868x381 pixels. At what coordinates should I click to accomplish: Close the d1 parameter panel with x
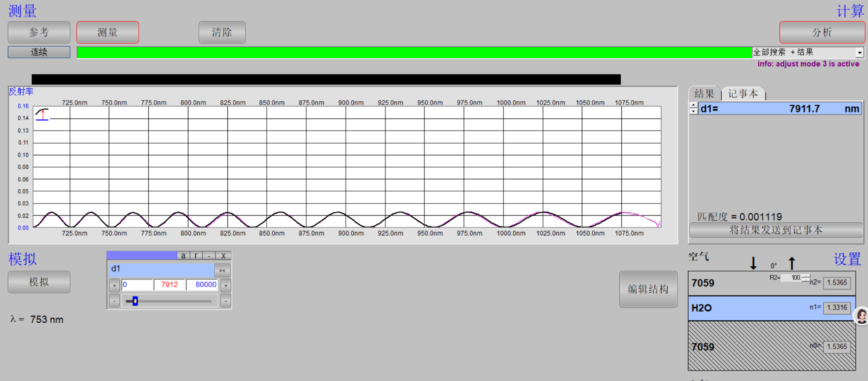tap(223, 255)
